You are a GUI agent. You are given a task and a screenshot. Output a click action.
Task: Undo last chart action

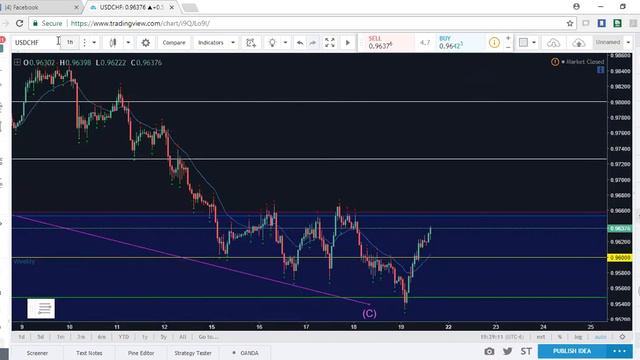coord(300,42)
